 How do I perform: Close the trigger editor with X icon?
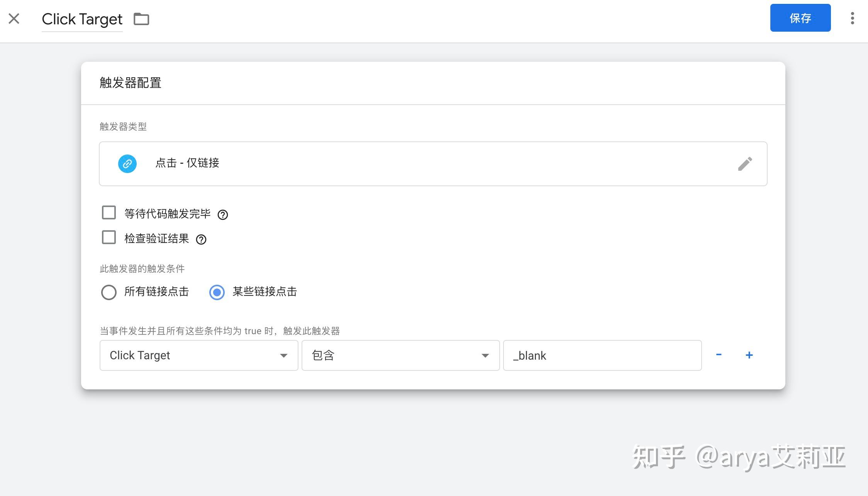point(14,19)
